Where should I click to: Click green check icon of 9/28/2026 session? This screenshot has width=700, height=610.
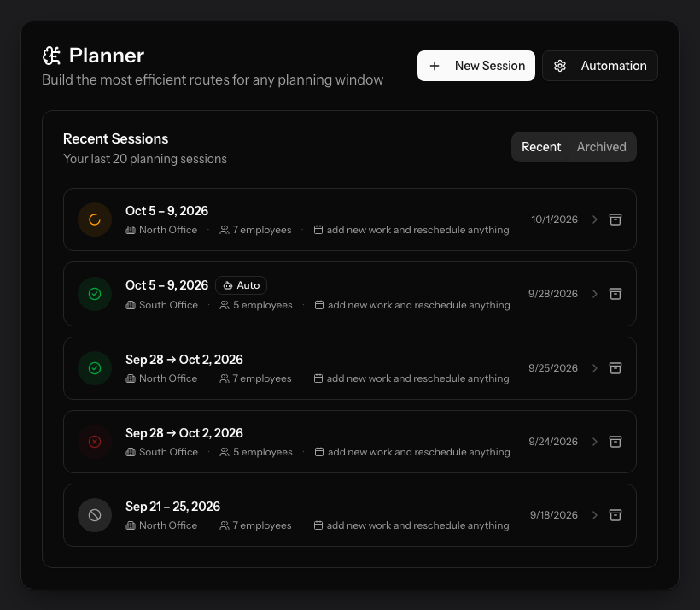coord(95,294)
